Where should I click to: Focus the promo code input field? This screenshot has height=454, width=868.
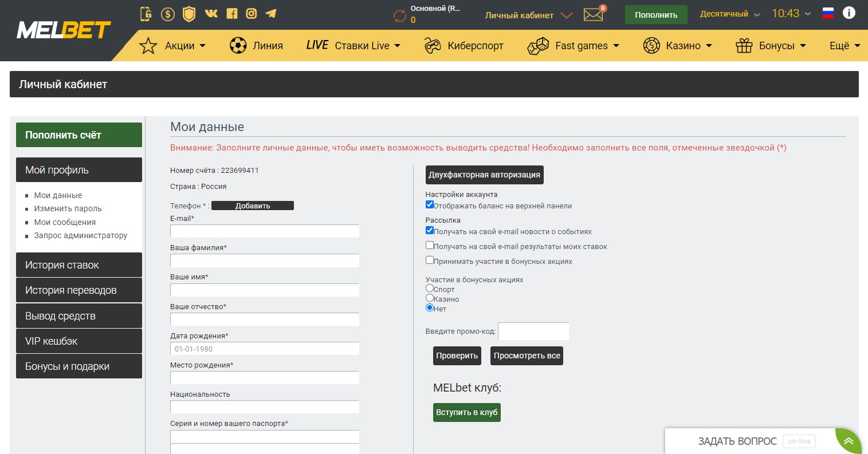tap(534, 331)
